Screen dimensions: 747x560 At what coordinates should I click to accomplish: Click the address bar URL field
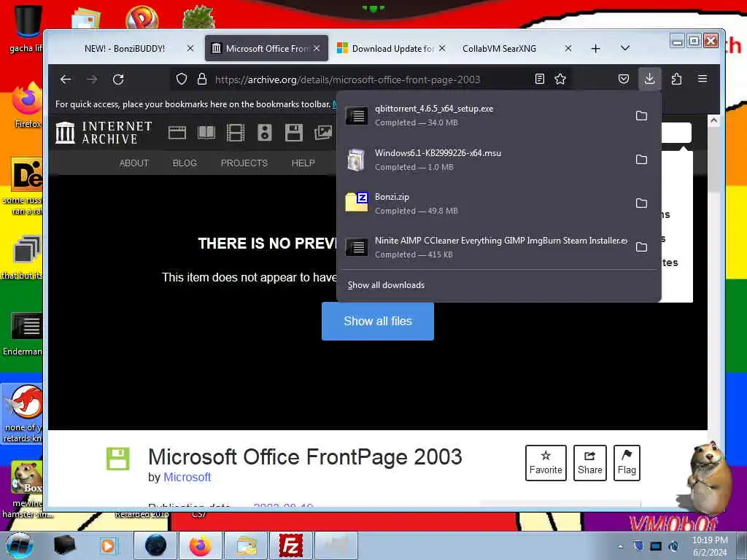coord(347,79)
